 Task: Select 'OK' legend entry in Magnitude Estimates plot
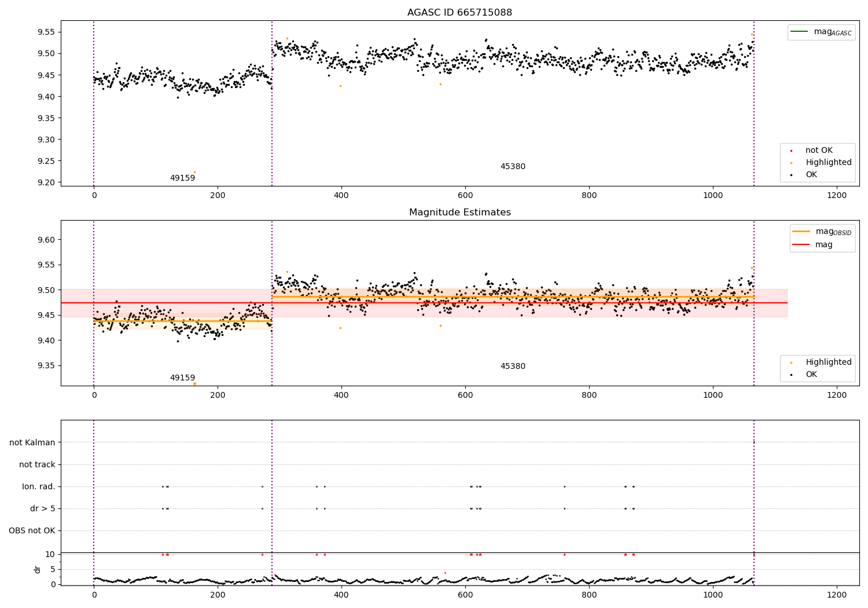(811, 374)
